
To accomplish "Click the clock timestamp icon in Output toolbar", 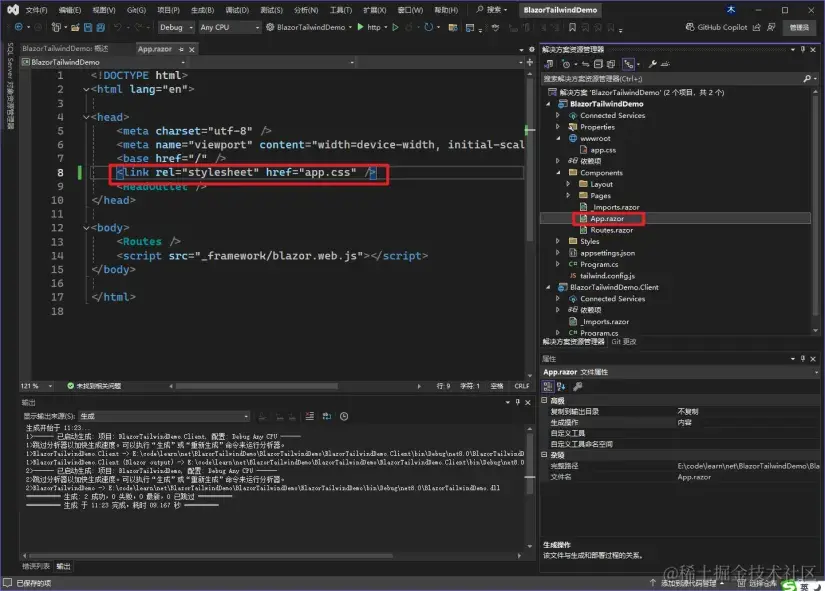I will pos(344,416).
